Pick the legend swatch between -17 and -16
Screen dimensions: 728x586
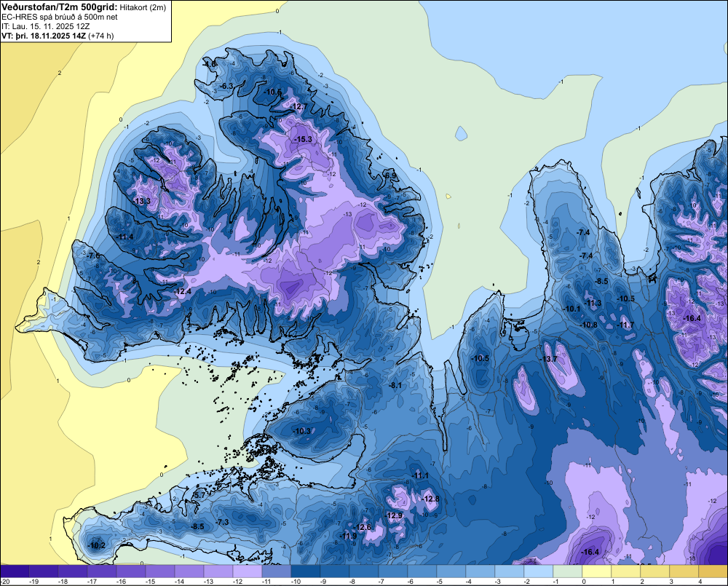point(102,571)
